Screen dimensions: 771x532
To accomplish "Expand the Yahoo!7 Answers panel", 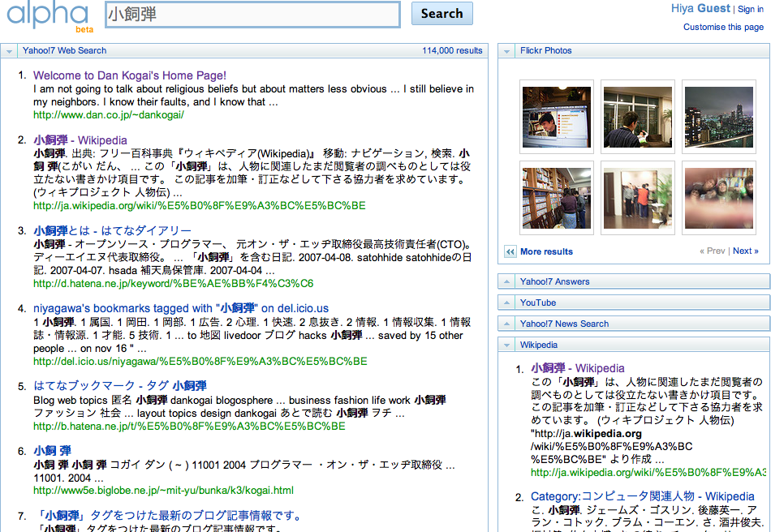I will 506,281.
